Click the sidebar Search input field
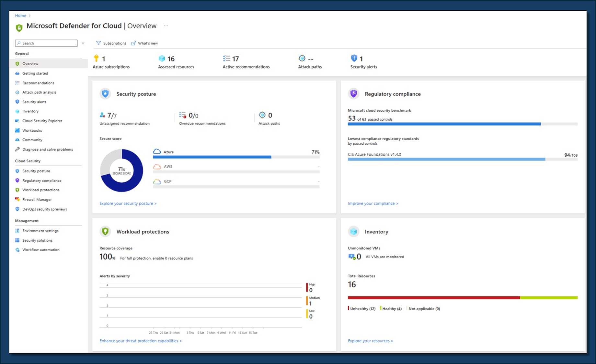Viewport: 596px width, 364px height. coord(46,43)
